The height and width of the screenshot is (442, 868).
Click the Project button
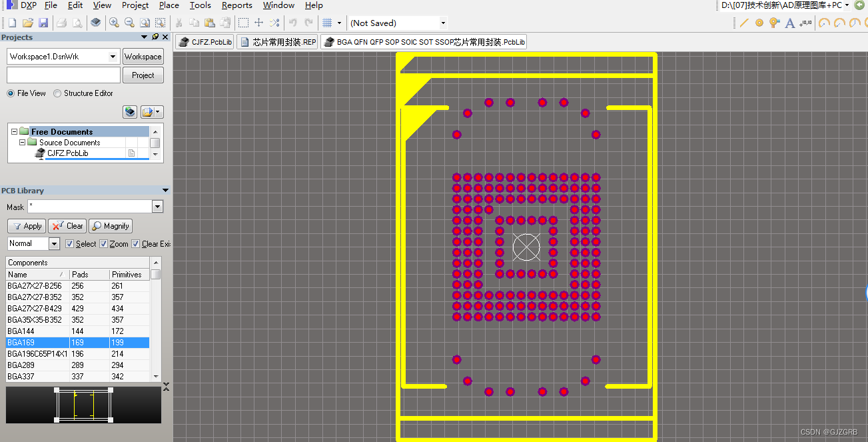click(x=143, y=75)
